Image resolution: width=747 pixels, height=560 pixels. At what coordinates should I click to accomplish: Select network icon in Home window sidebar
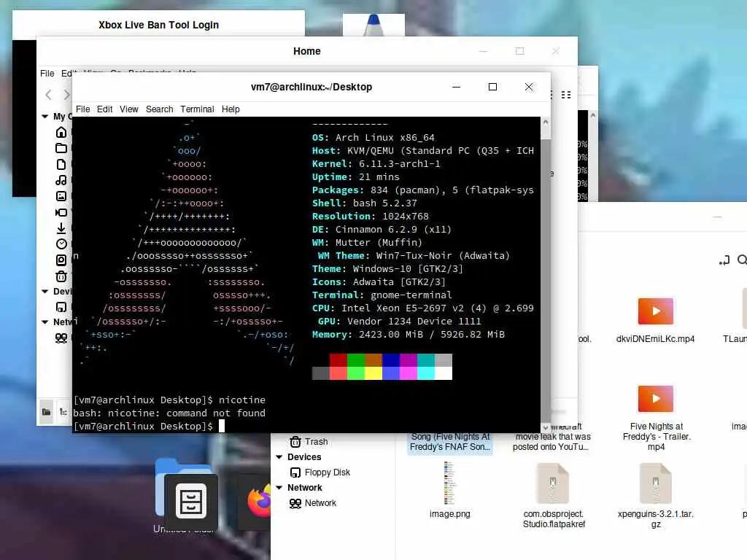pyautogui.click(x=61, y=338)
